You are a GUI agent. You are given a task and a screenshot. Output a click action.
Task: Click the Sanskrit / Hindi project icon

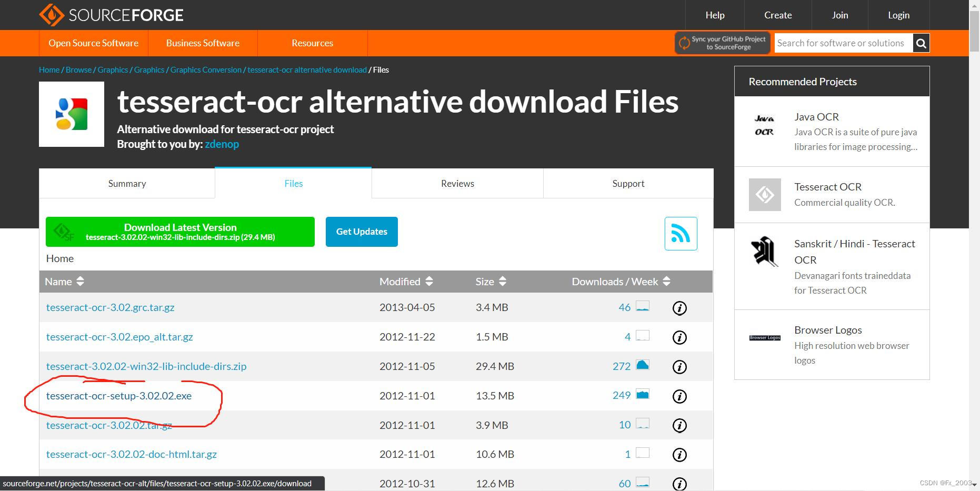point(765,251)
